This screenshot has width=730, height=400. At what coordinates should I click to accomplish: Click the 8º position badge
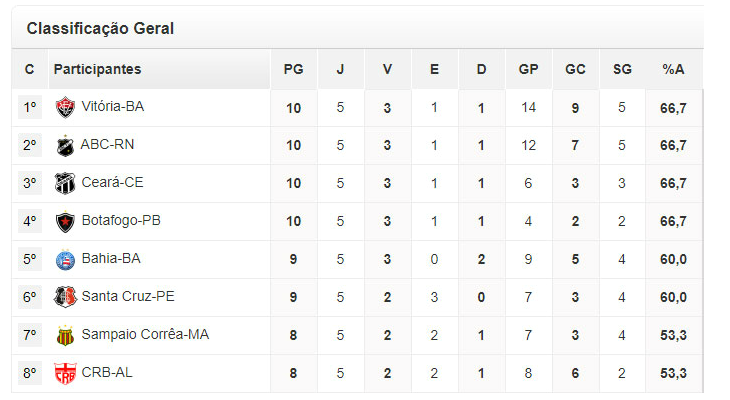(30, 373)
